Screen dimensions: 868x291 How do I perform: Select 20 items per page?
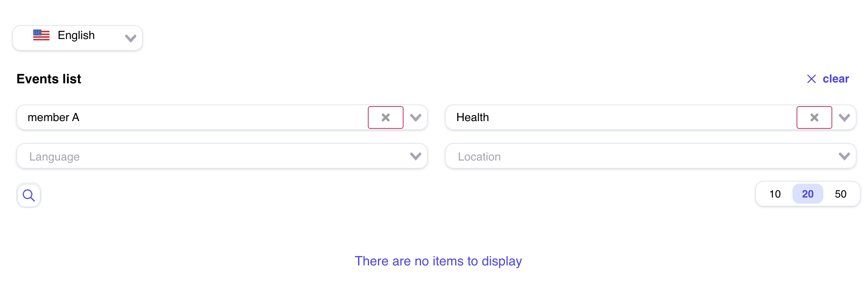coord(808,194)
